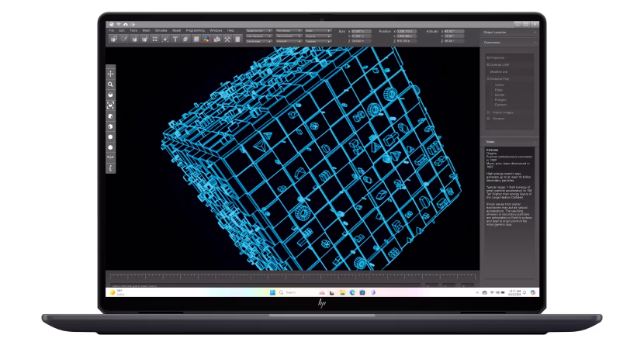Open the Mesh menu
The height and width of the screenshot is (349, 644).
click(x=146, y=30)
